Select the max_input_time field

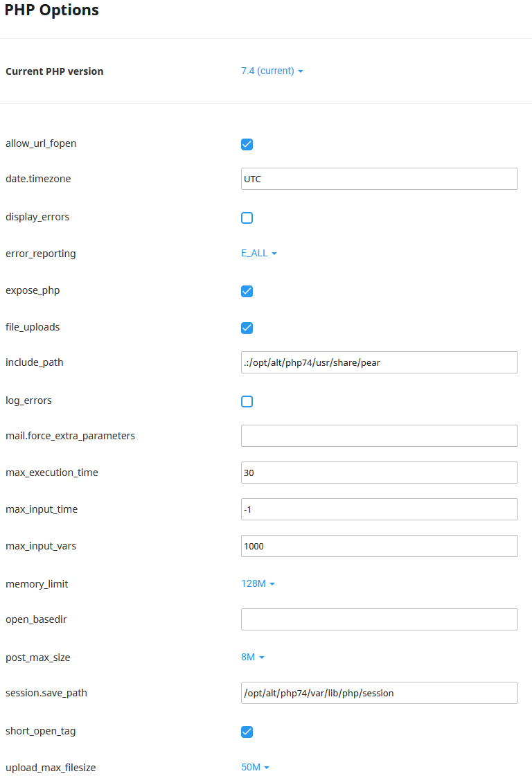pos(379,509)
